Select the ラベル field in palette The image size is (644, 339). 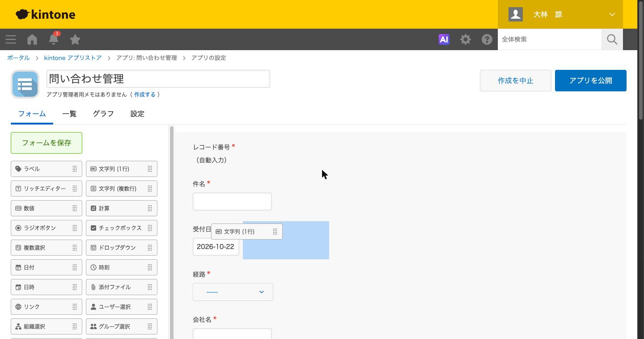click(47, 169)
